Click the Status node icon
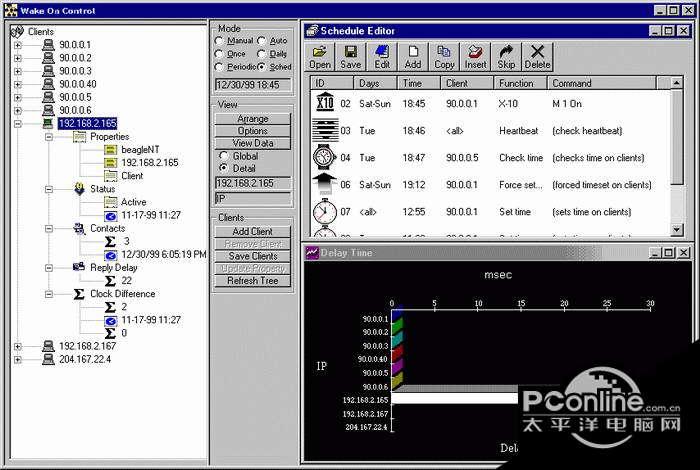Viewport: 700px width, 470px height. (x=79, y=189)
